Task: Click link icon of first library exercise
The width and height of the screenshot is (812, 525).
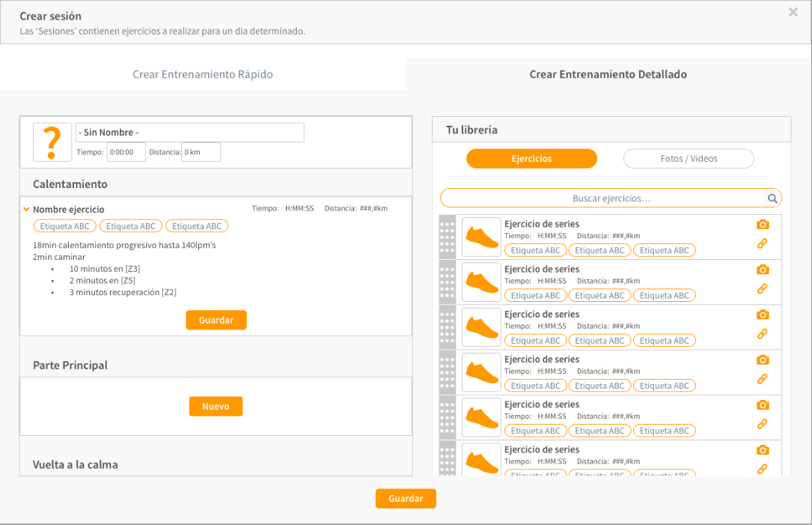Action: (763, 243)
